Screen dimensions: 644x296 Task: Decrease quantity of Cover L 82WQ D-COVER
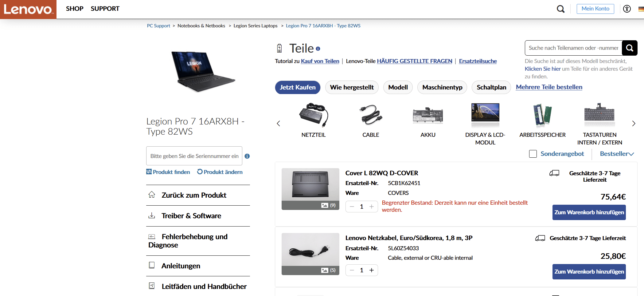[352, 207]
